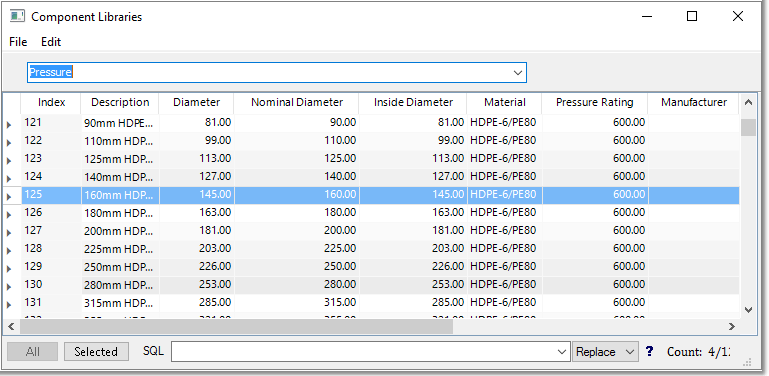
Task: Select row marker arrow for index 131
Action: click(x=9, y=305)
